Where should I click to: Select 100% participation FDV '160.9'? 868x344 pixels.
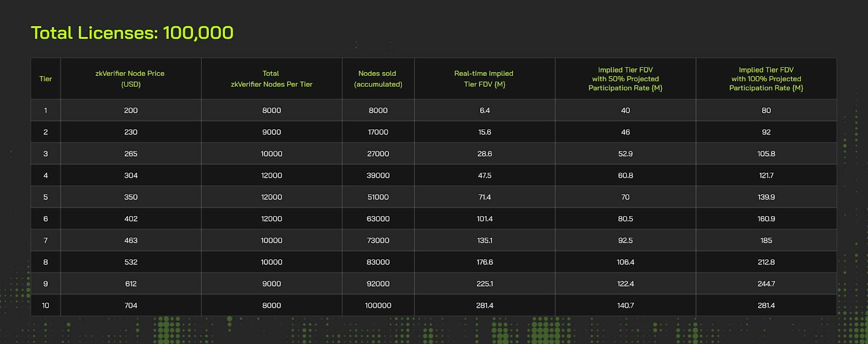[766, 218]
